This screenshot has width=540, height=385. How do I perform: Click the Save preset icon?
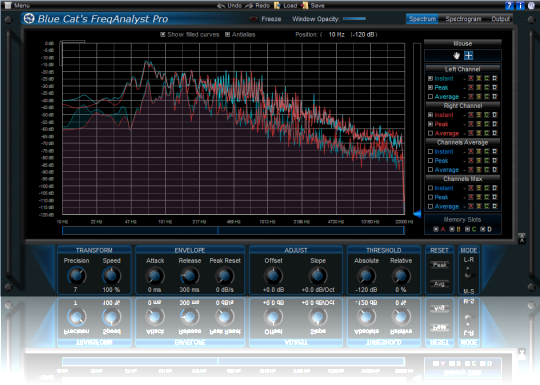click(x=304, y=6)
